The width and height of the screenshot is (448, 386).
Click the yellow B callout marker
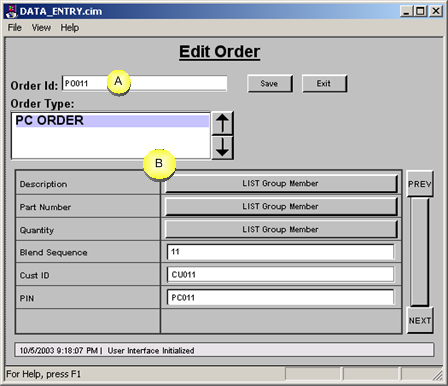[159, 164]
